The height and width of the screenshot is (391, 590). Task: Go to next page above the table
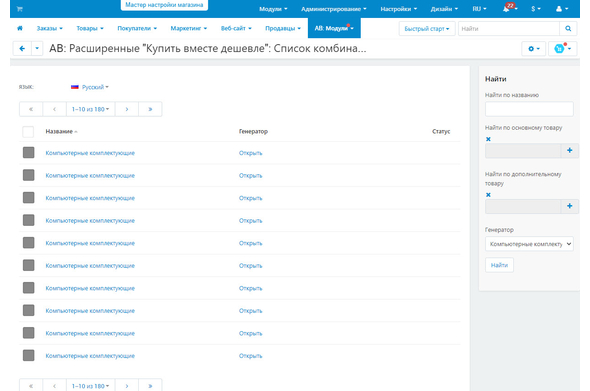[x=127, y=109]
